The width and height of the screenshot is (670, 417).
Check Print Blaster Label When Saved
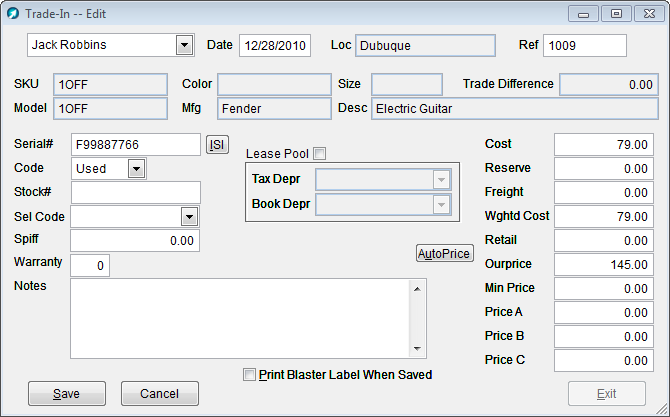pos(249,375)
